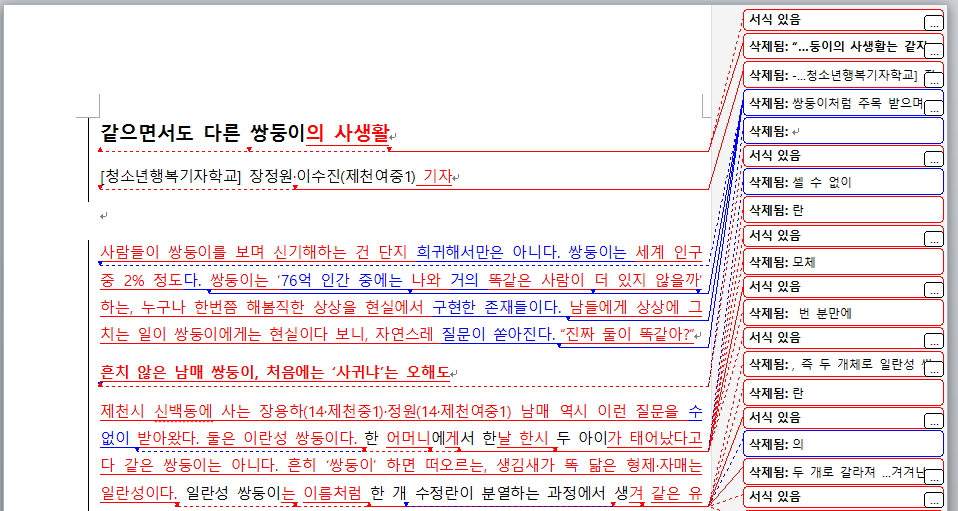958x511 pixels.
Task: Click the inserted word '기자' in the byline
Action: pos(435,177)
